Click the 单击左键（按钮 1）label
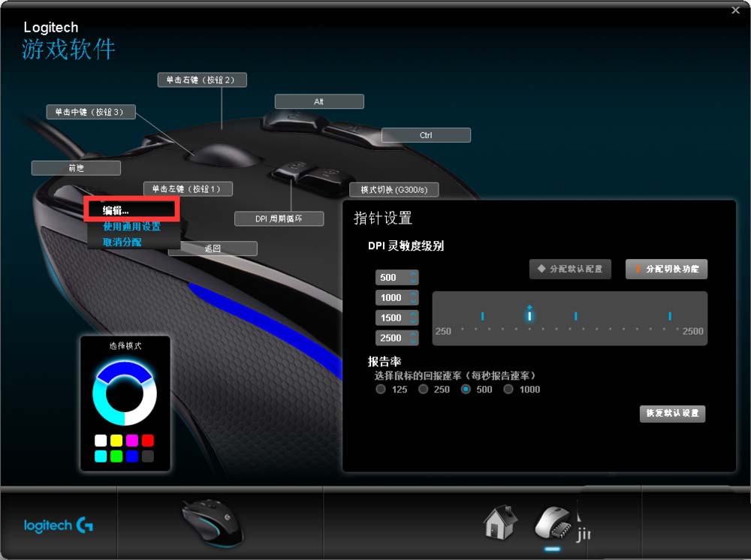Screen dimensions: 751x560 (189, 189)
